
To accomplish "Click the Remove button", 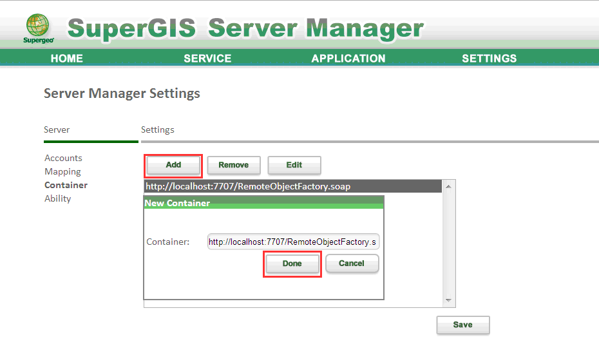I will [x=234, y=166].
